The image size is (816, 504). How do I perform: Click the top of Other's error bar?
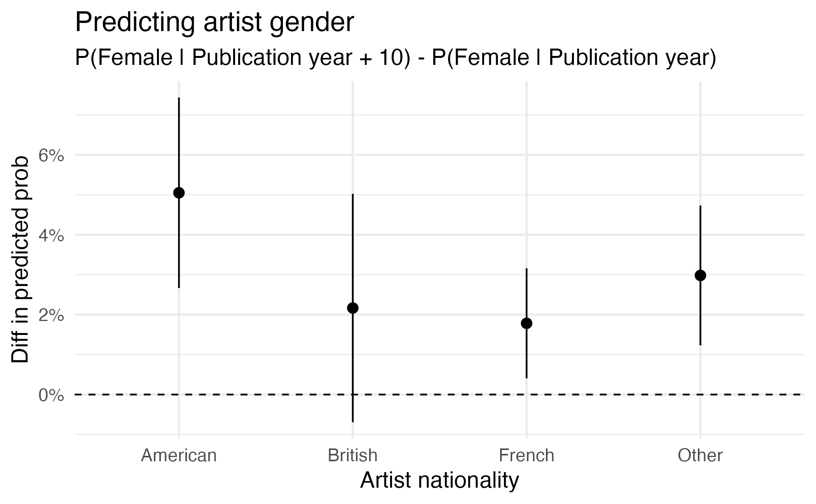[x=700, y=207]
